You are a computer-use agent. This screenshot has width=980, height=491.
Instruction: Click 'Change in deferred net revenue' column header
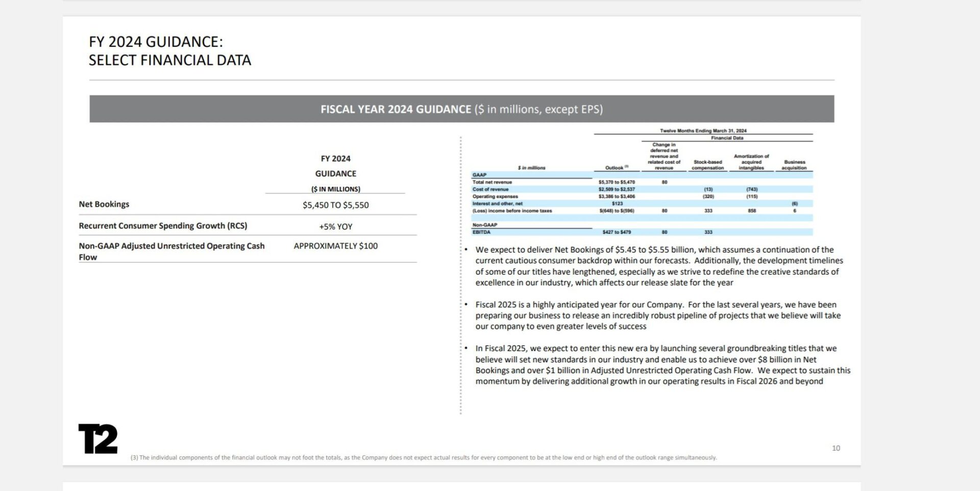664,156
